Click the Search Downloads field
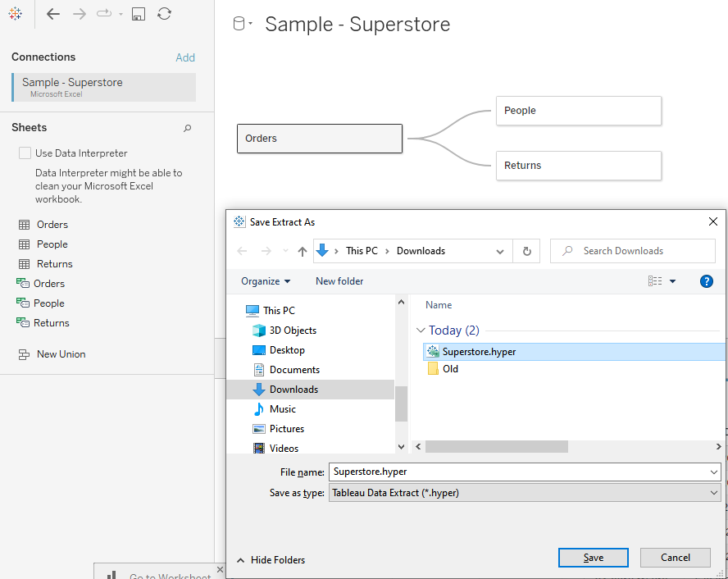Screen dimensions: 728x579 pyautogui.click(x=632, y=251)
